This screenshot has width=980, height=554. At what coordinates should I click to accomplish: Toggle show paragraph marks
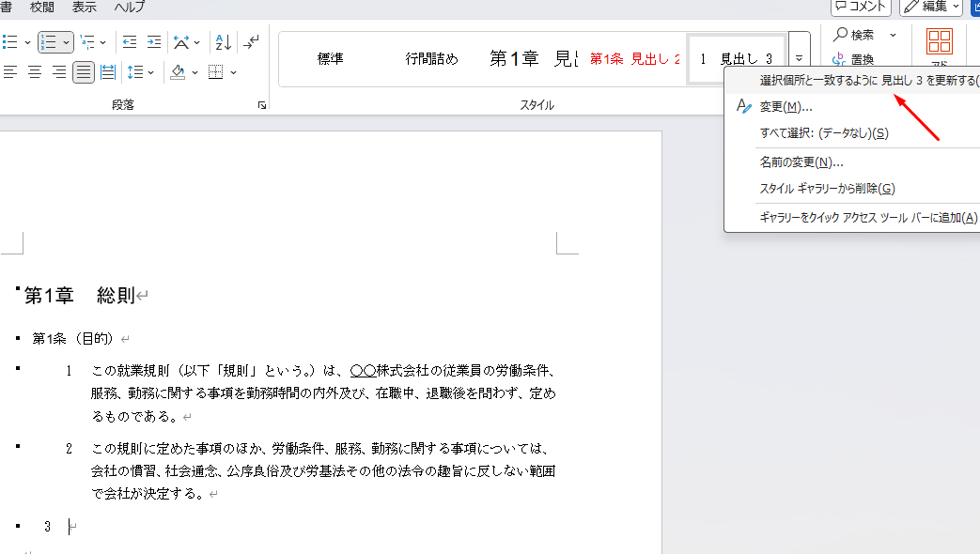251,42
